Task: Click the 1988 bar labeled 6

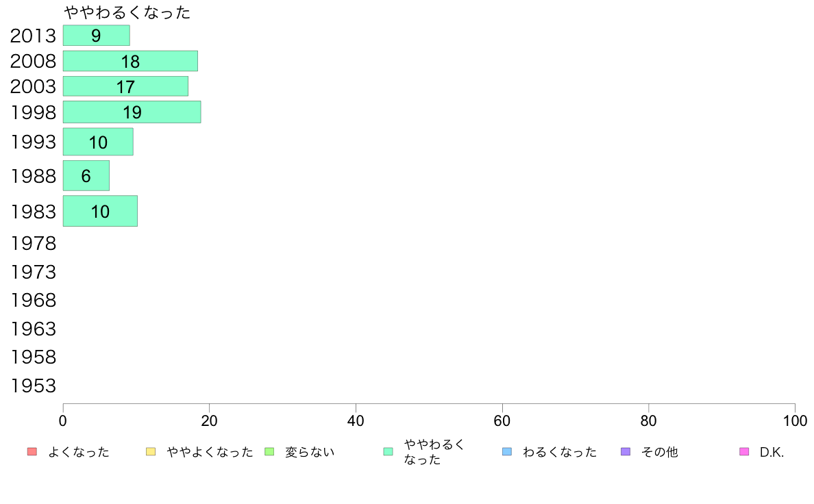Action: pos(86,176)
